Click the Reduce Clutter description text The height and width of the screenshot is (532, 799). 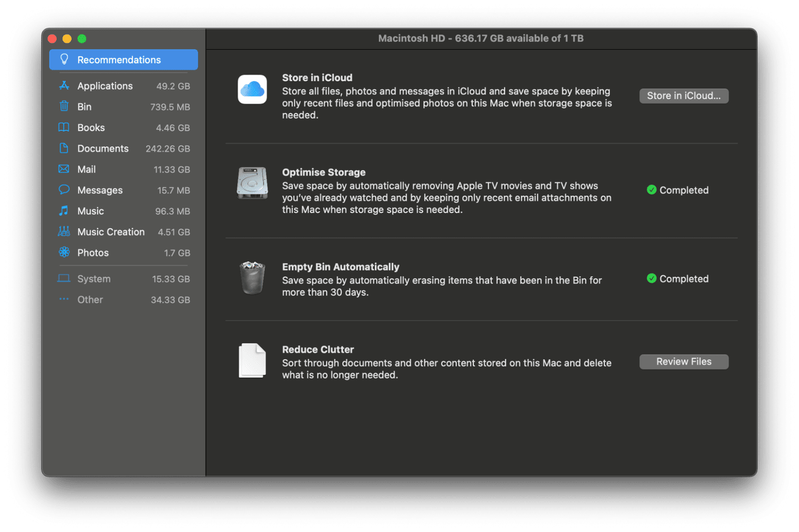tap(447, 369)
